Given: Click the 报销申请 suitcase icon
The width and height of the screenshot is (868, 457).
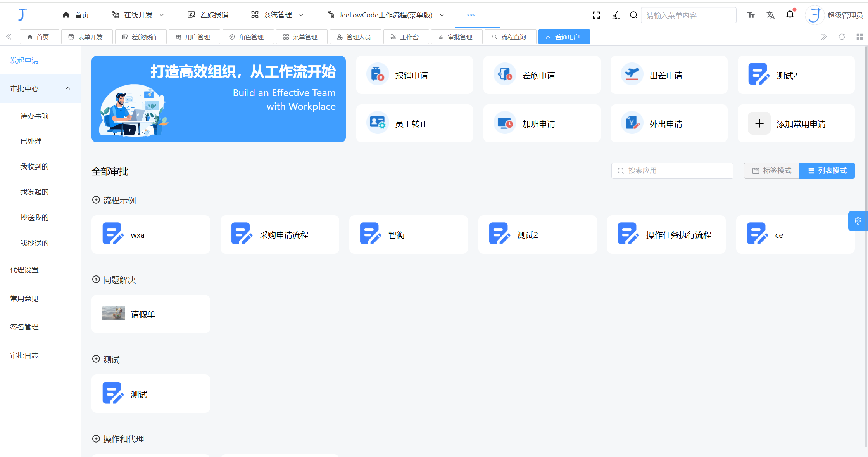Looking at the screenshot, I should pos(378,74).
